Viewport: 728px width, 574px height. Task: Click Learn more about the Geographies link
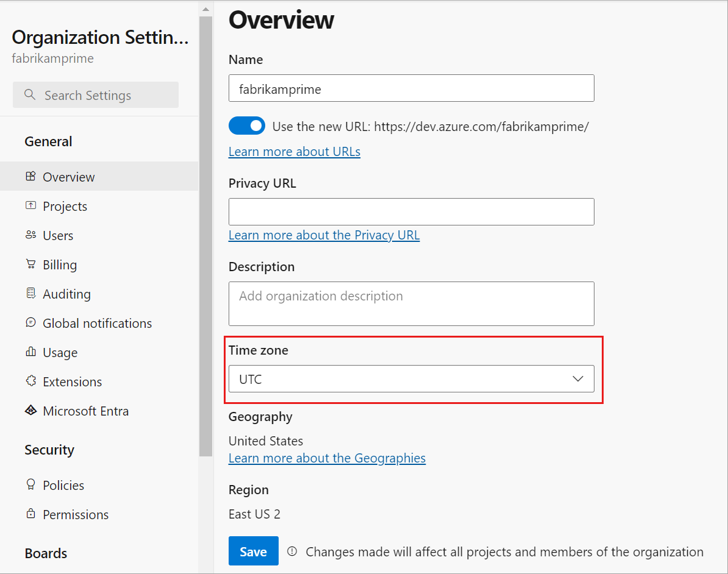coord(327,458)
